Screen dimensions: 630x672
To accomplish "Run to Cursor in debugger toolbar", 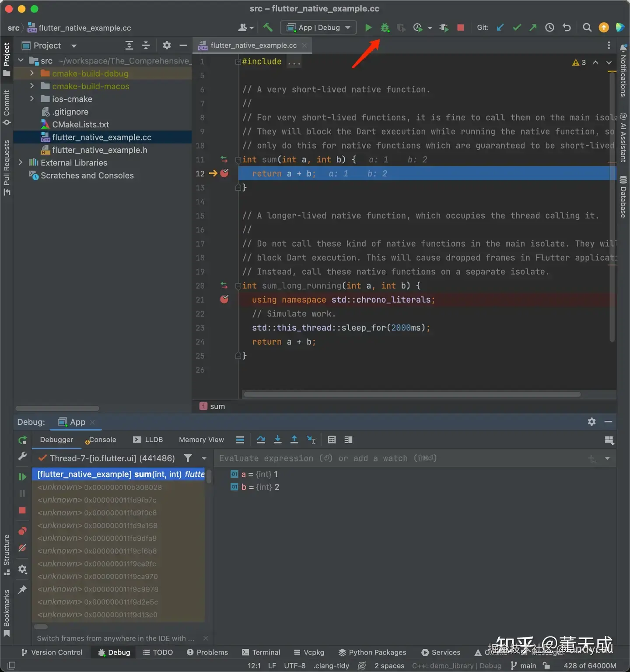I will click(x=311, y=440).
